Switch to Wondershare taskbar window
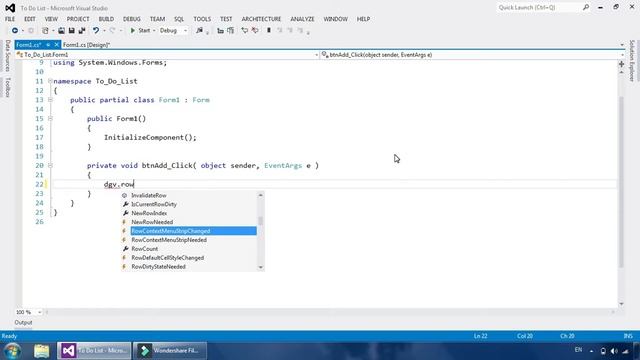Screen dimensions: 640x360 coord(170,351)
